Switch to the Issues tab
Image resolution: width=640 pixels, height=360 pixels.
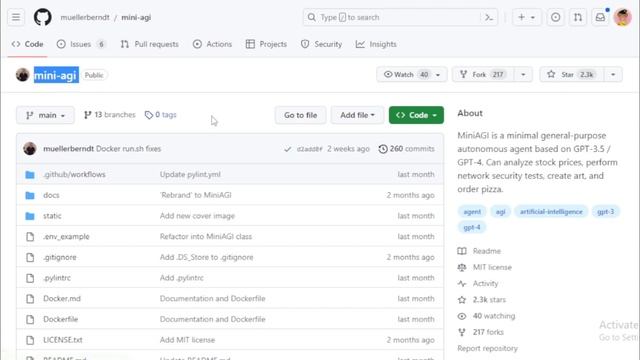tap(81, 44)
